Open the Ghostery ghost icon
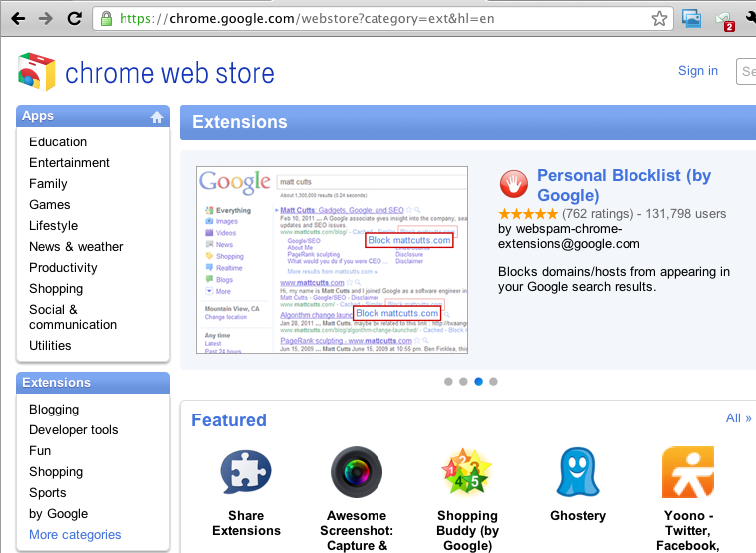Screen dimensions: 756x553 tap(577, 472)
